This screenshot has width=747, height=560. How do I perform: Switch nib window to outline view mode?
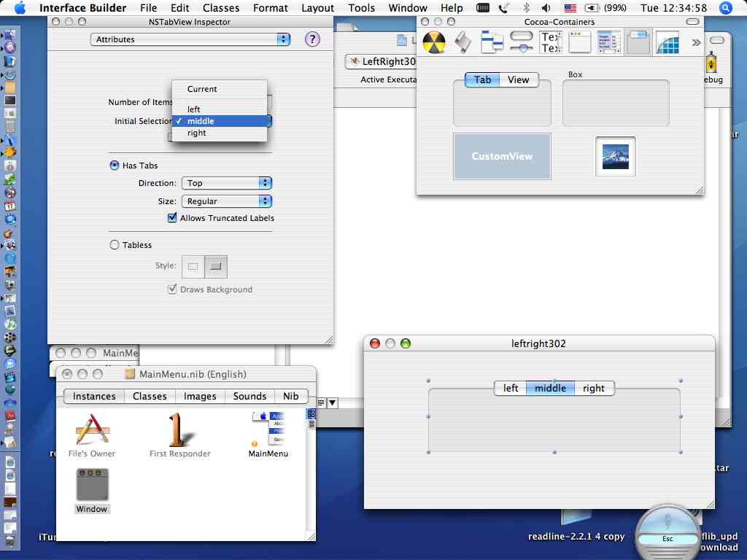(311, 424)
